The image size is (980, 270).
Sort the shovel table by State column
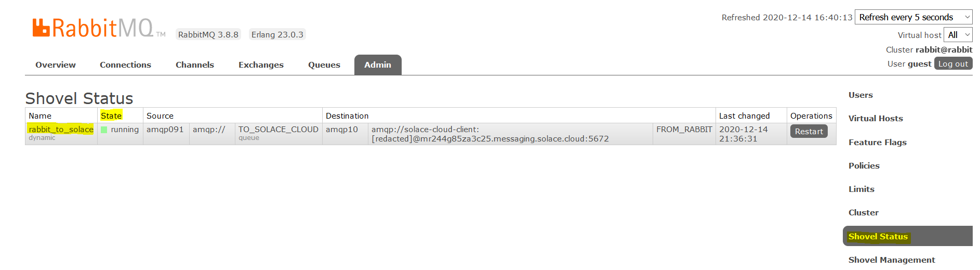pos(111,115)
